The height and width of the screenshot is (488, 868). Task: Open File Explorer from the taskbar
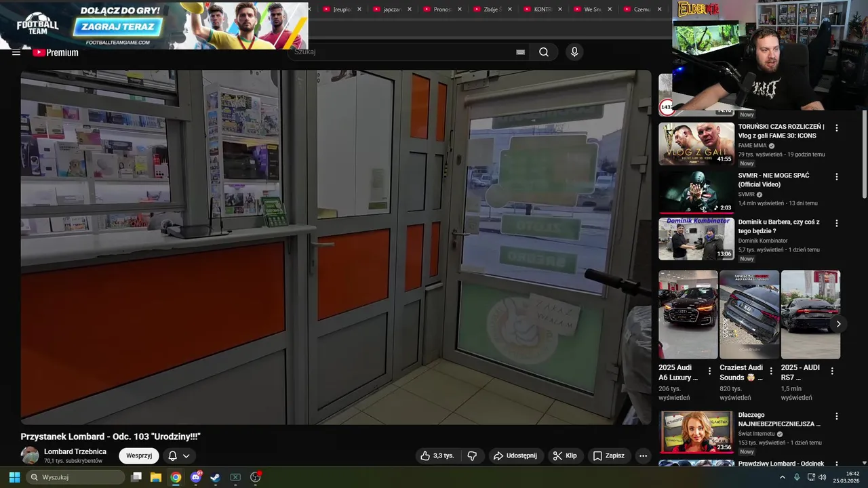point(155,477)
